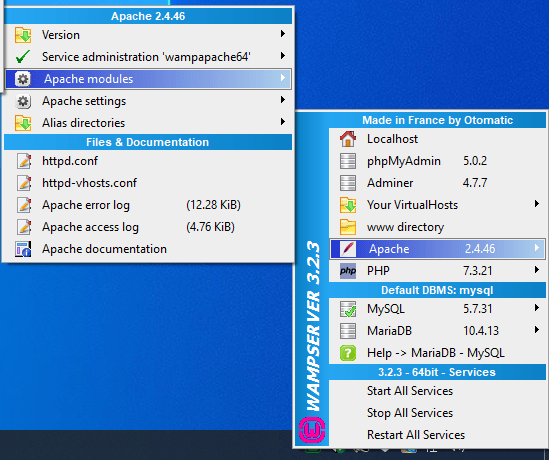The width and height of the screenshot is (549, 460).
Task: Click the phpMyAdmin database icon
Action: tap(348, 161)
